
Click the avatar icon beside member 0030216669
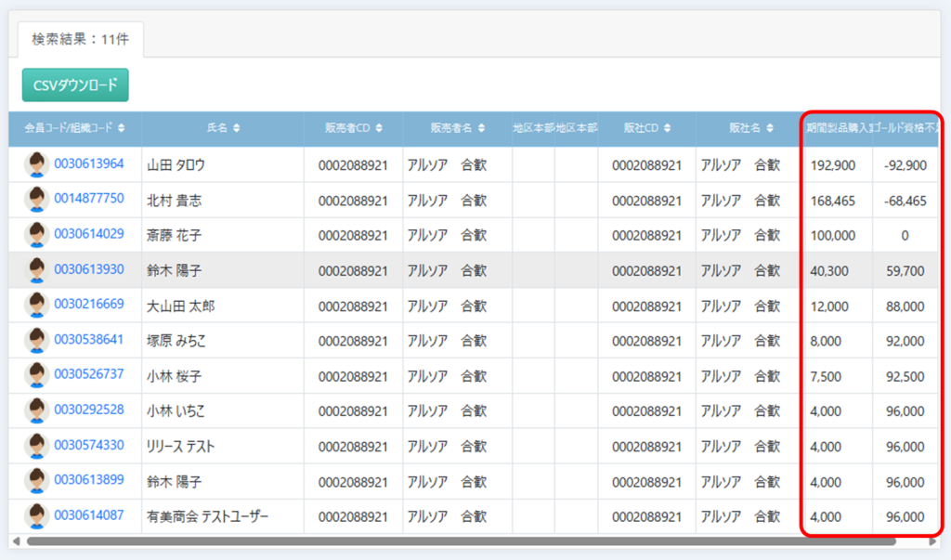pyautogui.click(x=36, y=306)
